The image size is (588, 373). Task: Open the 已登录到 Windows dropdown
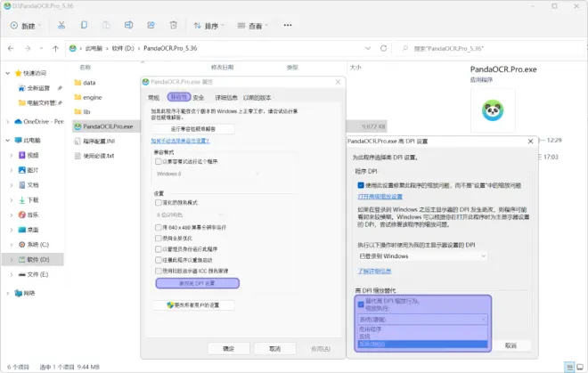422,256
